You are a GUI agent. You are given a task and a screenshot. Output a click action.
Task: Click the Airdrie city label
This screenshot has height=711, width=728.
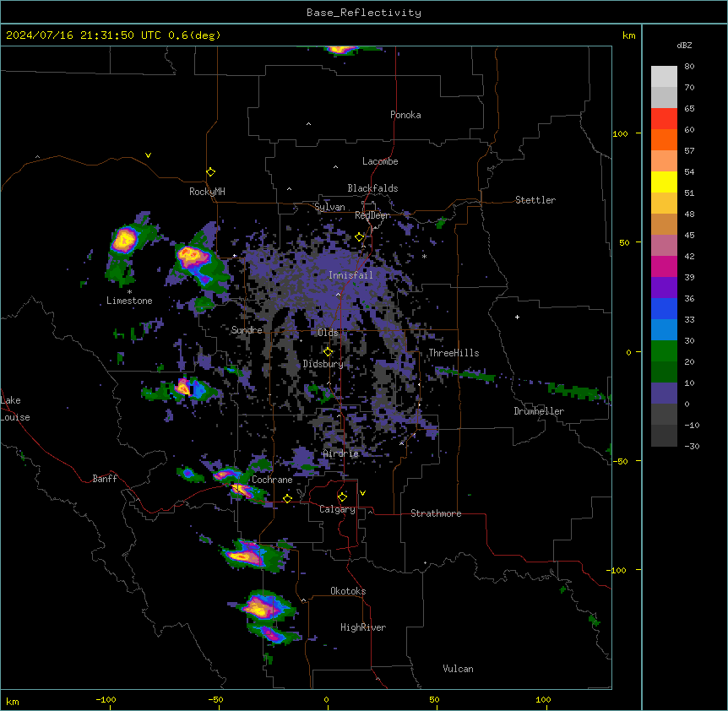point(340,453)
